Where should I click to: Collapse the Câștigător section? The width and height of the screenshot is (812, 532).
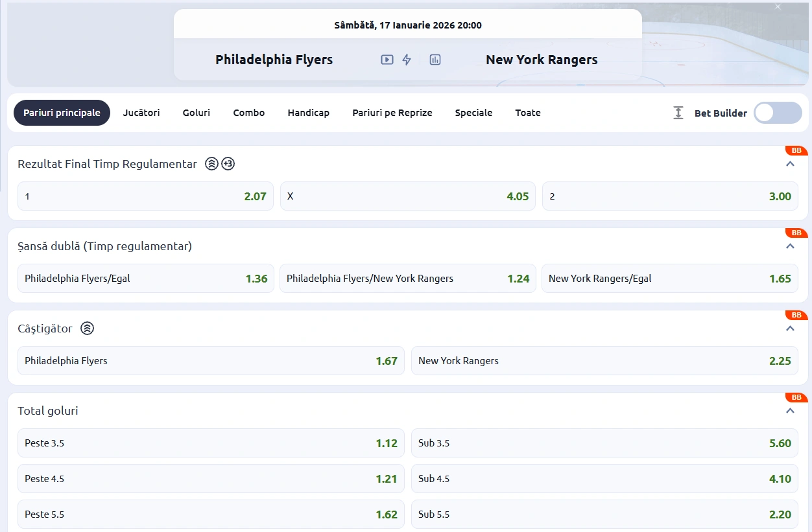[790, 329]
